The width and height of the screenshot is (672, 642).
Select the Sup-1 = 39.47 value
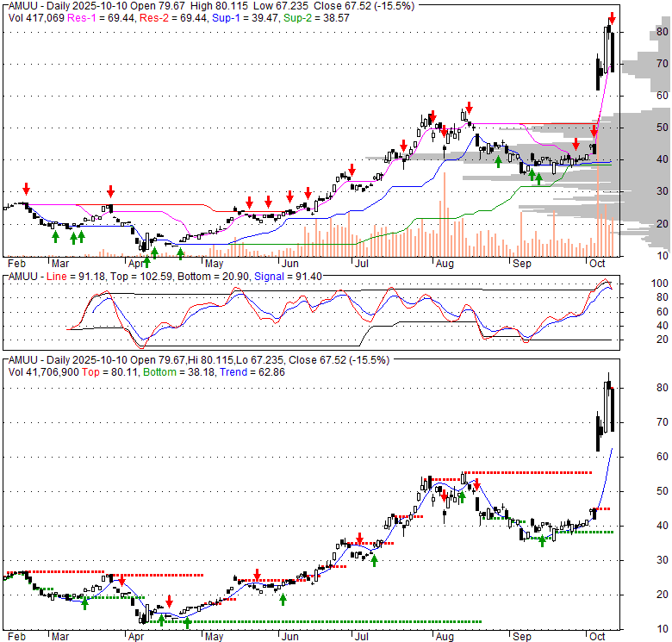tap(245, 18)
